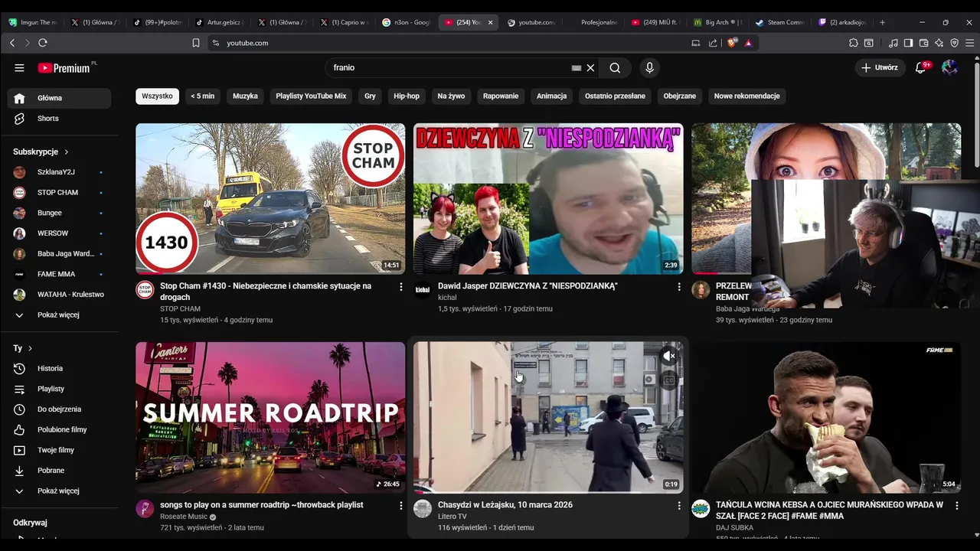
Task: Open more options for TAŃCULA WCINA KEBSA video
Action: tap(956, 505)
